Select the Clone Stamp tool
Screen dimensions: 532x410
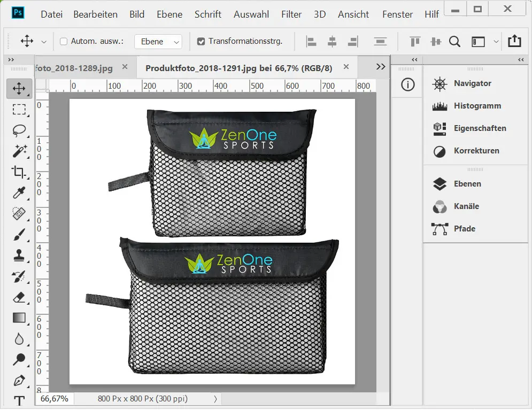[19, 256]
